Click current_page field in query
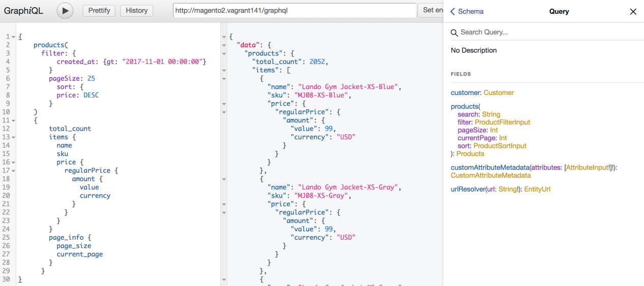 80,255
